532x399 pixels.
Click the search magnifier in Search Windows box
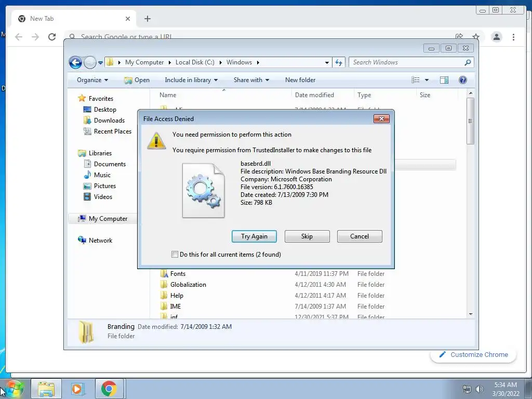[468, 62]
